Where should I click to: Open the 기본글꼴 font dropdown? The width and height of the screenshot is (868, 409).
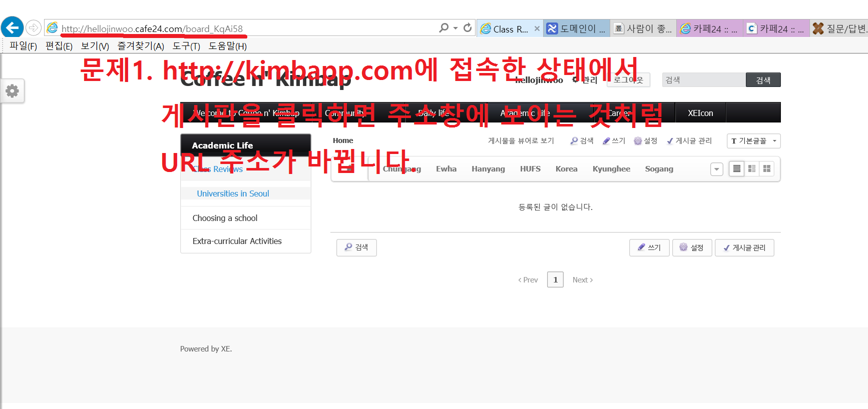[x=753, y=141]
